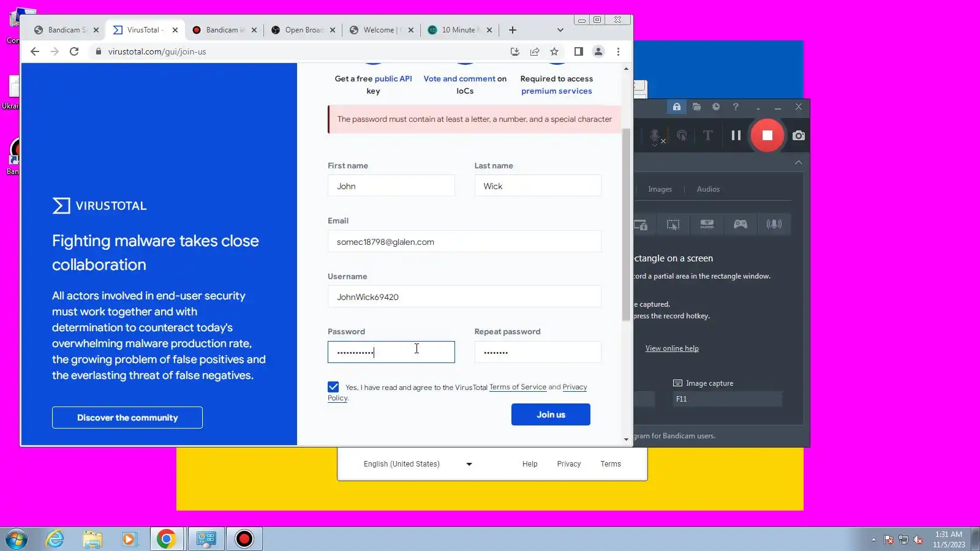Open Bandicam from the taskbar
This screenshot has width=980, height=551.
coord(244,539)
